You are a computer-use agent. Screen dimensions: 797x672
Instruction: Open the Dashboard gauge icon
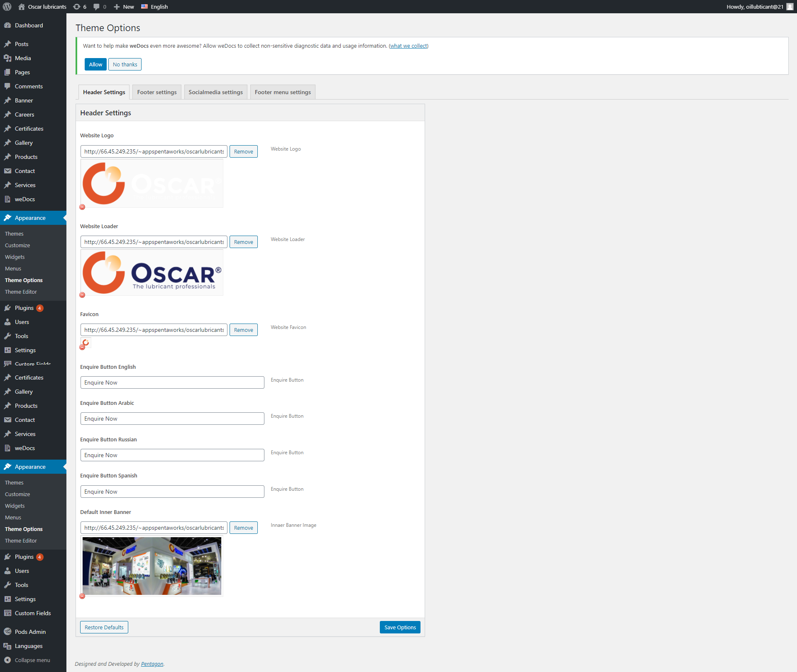point(7,25)
